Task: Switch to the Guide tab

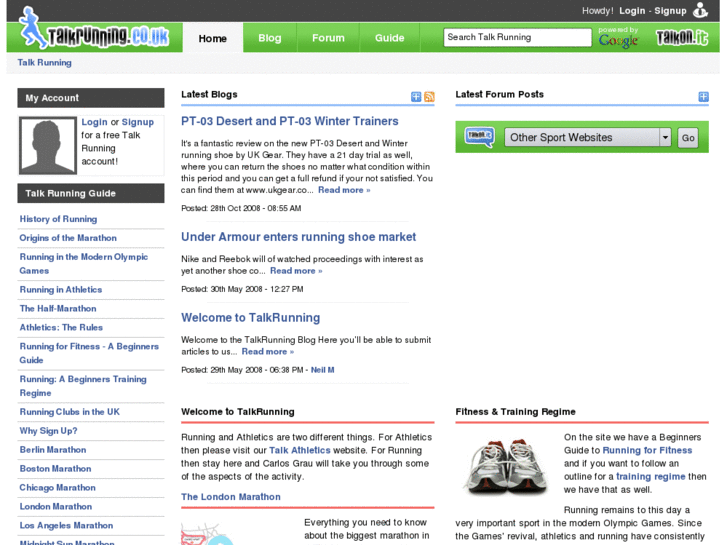Action: [389, 38]
